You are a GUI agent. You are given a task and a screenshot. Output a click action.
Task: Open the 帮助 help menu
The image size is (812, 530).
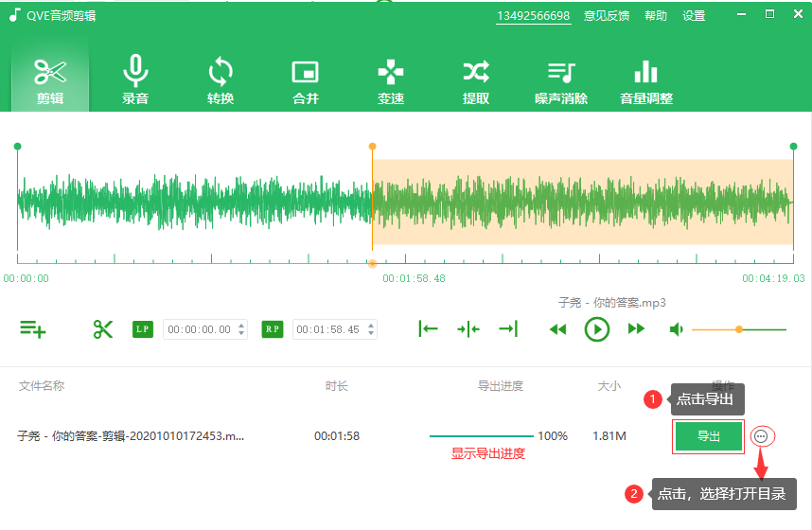pos(656,16)
